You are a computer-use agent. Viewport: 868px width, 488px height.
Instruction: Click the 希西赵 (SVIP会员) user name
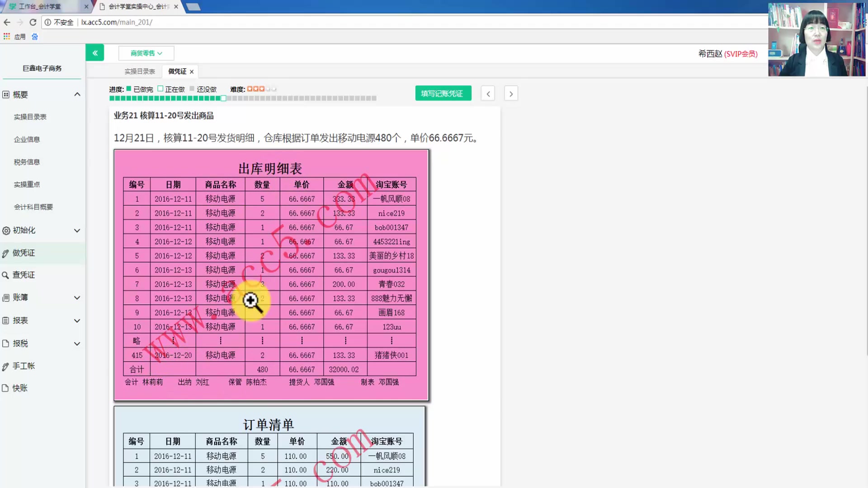pyautogui.click(x=728, y=54)
